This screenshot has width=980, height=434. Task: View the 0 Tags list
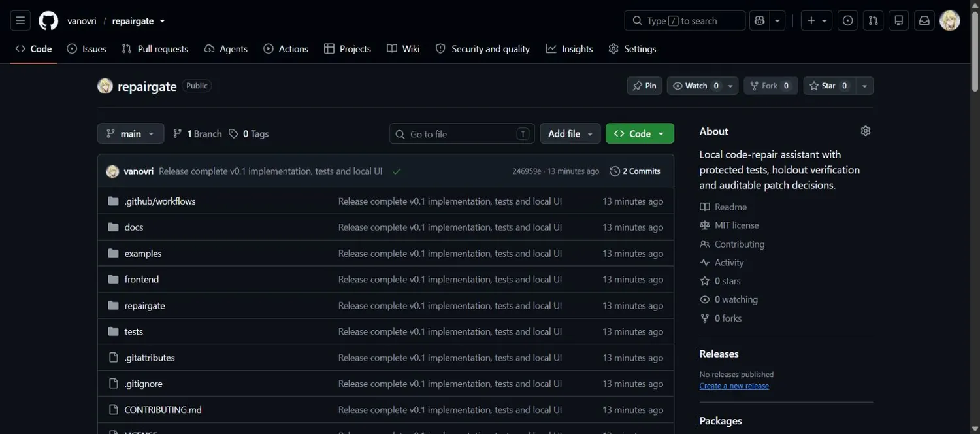tap(249, 134)
